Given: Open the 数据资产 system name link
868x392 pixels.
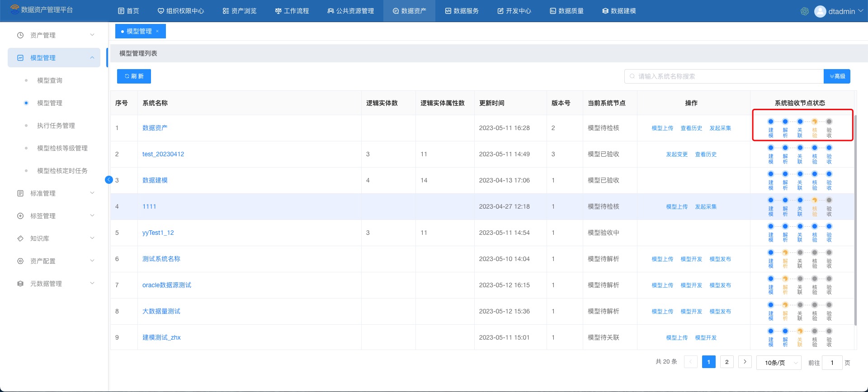Looking at the screenshot, I should pyautogui.click(x=155, y=128).
